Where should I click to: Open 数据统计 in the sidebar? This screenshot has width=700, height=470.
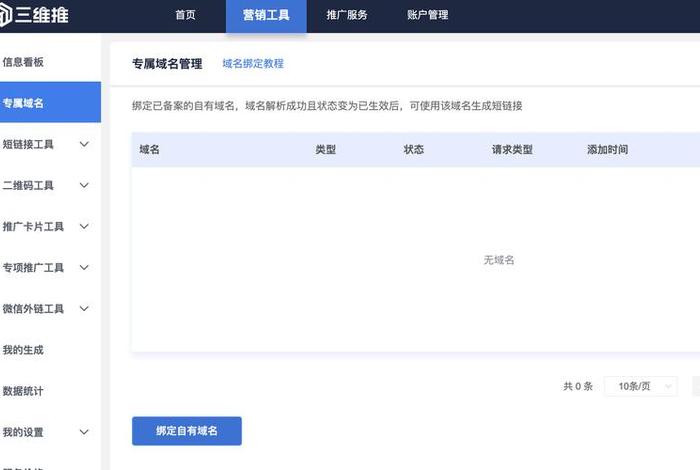click(23, 391)
